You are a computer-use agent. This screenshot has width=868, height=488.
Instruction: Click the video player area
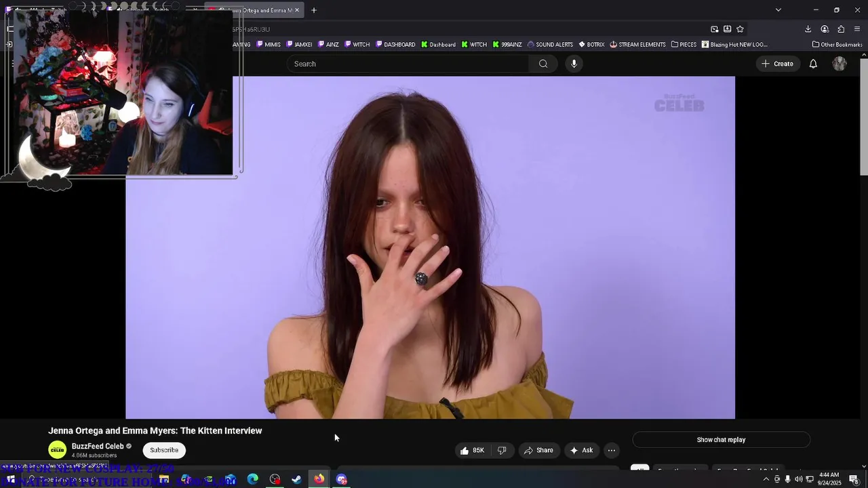point(430,247)
